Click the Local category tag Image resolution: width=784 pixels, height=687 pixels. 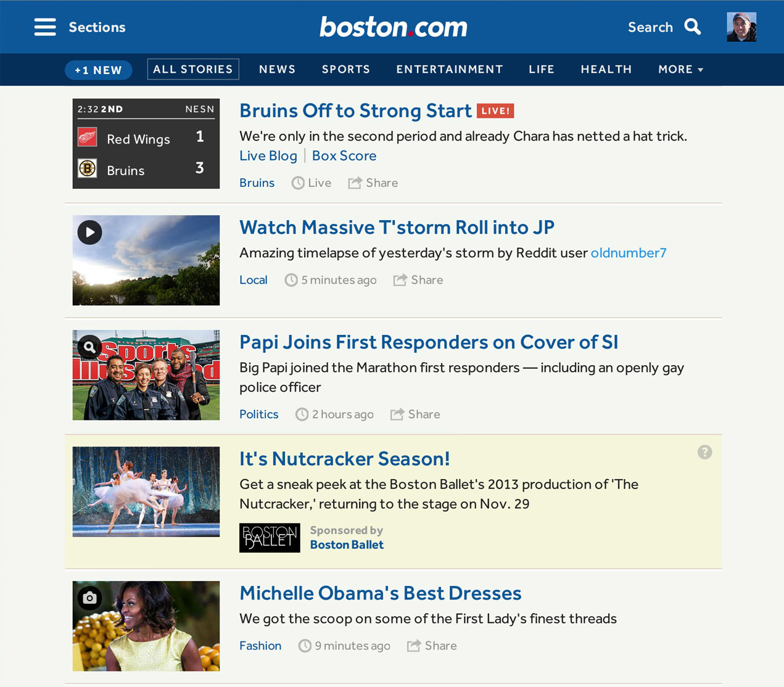254,280
